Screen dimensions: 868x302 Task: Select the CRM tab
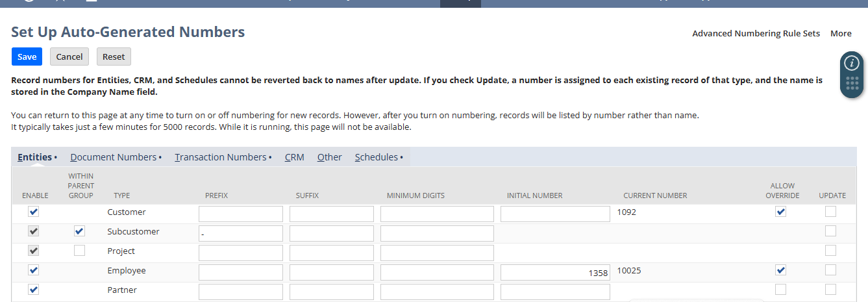(294, 157)
